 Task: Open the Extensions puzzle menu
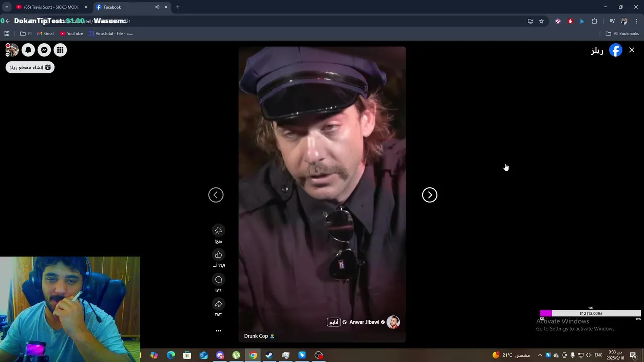[x=594, y=21]
